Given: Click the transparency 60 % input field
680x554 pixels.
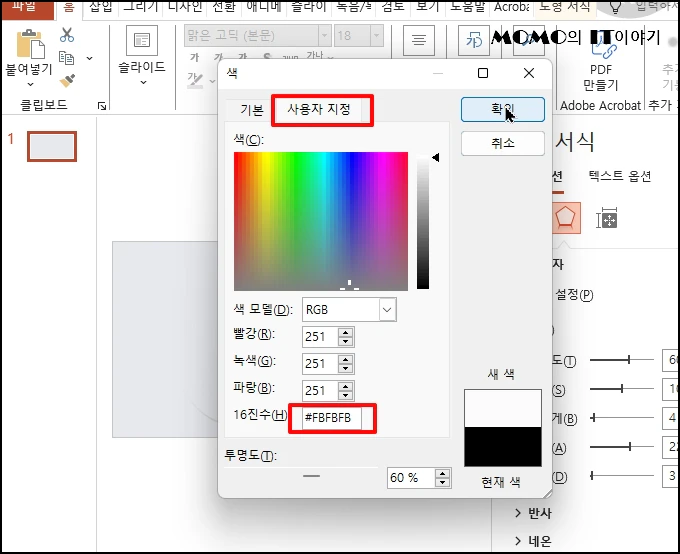Looking at the screenshot, I should pos(411,478).
